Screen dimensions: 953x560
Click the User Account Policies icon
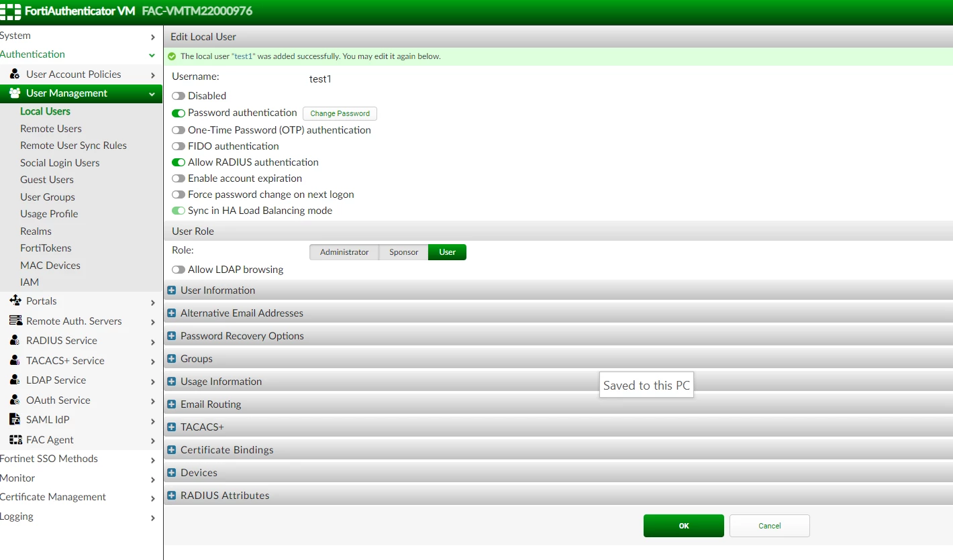pos(15,74)
